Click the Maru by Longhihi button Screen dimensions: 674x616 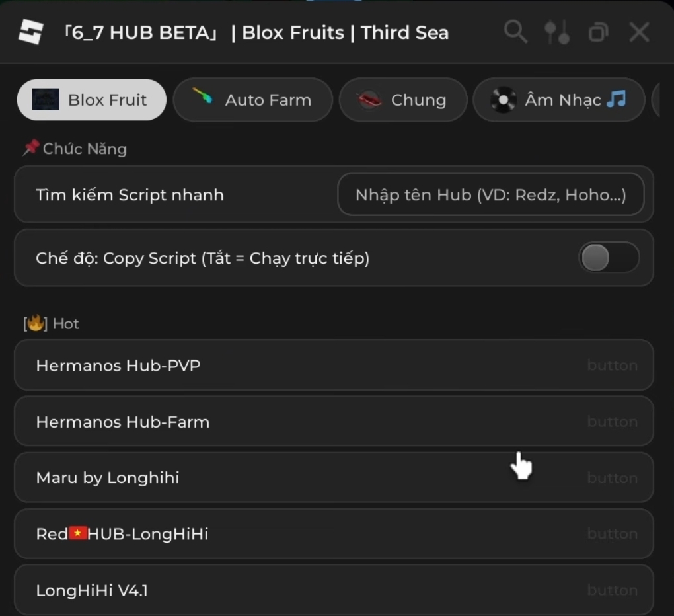point(334,477)
